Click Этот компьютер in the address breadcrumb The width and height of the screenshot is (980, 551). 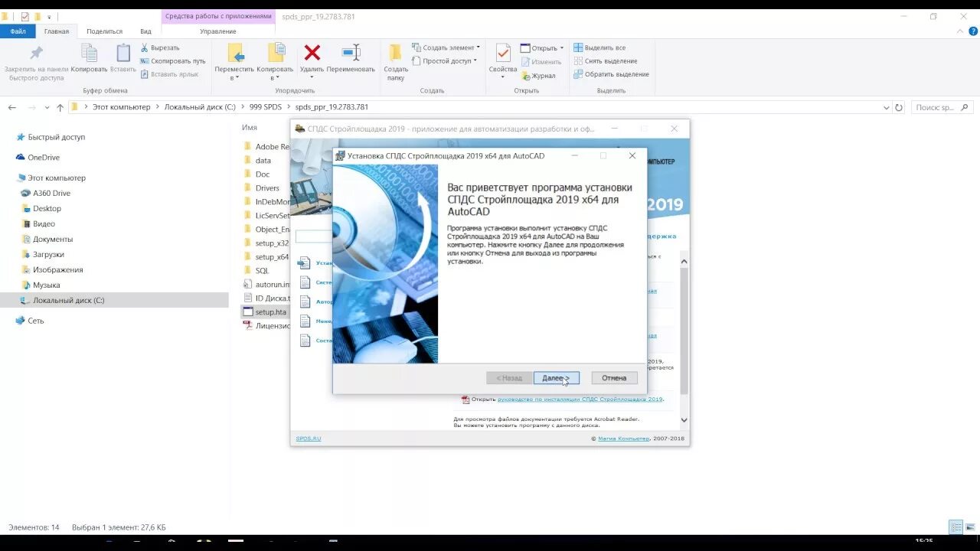pos(122,108)
